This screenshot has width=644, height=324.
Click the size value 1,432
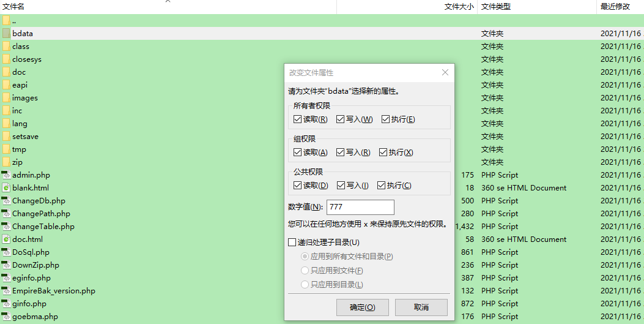point(465,227)
